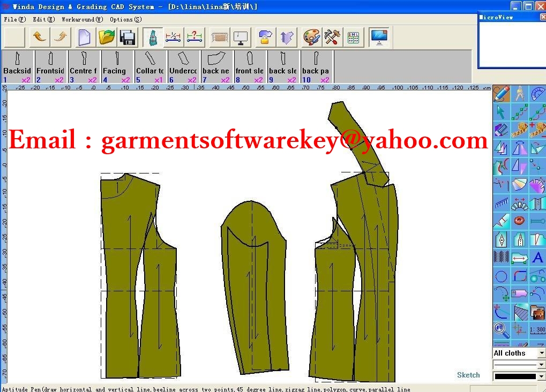Activate the eraser tool
546x392 pixels.
[502, 129]
